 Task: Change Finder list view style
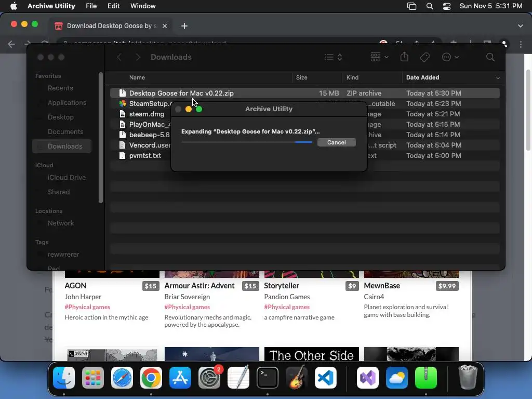tap(333, 57)
